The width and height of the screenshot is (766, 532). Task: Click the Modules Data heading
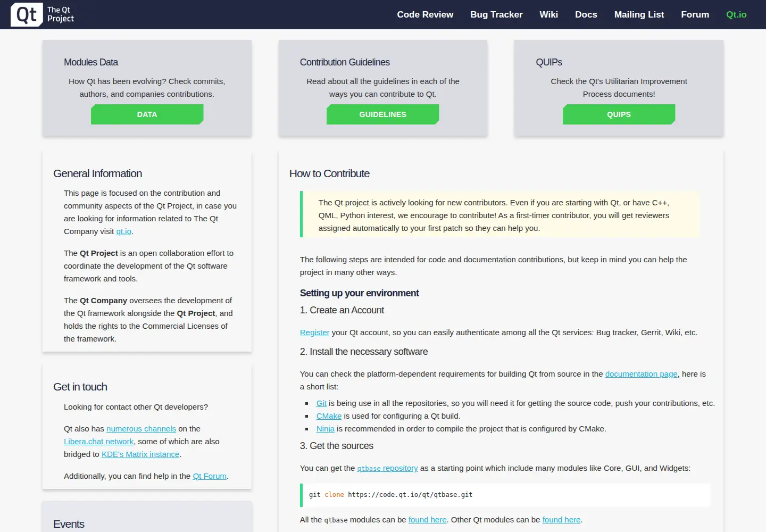coord(91,62)
